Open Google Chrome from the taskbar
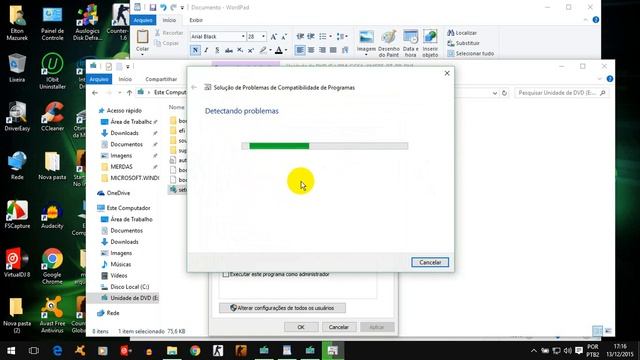Image resolution: width=640 pixels, height=360 pixels. (x=195, y=351)
